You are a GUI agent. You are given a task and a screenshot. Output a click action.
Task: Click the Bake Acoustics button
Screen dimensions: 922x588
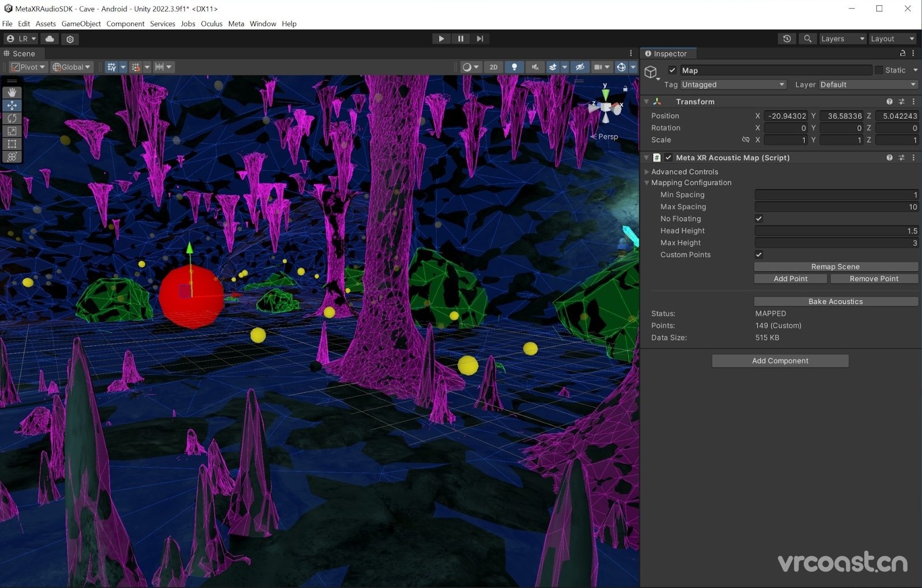click(835, 301)
